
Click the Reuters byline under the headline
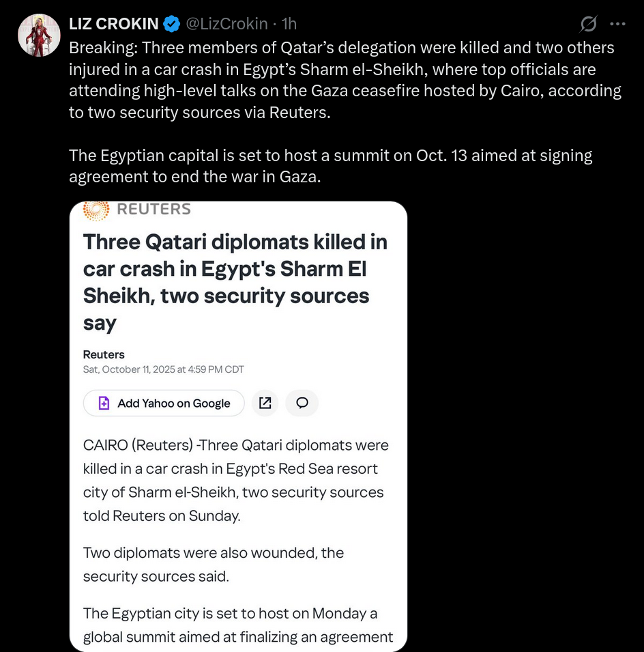[x=104, y=354]
